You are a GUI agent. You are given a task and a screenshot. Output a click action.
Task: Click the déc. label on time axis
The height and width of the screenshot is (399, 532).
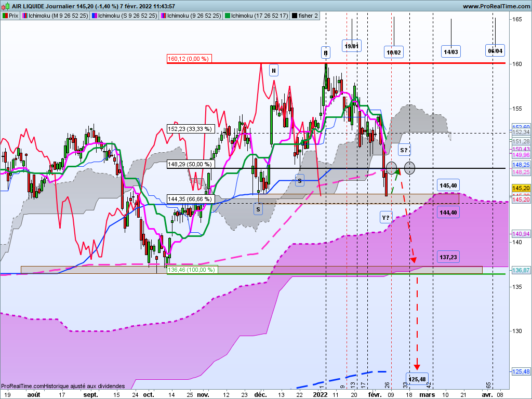pyautogui.click(x=261, y=395)
